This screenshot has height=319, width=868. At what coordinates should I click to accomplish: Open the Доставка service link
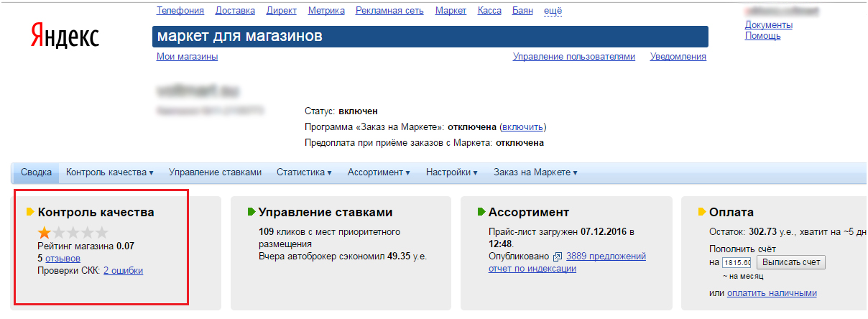235,11
